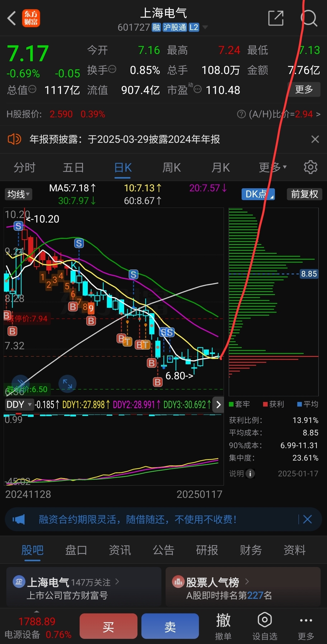Expand the 更多 chart period dropdown
The width and height of the screenshot is (327, 644).
[272, 167]
